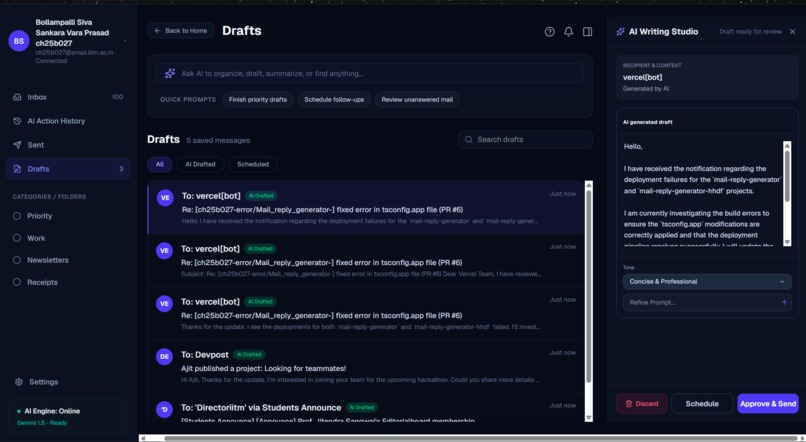The height and width of the screenshot is (442, 806).
Task: Click the AI draft scroll down arrow
Action: point(787,242)
